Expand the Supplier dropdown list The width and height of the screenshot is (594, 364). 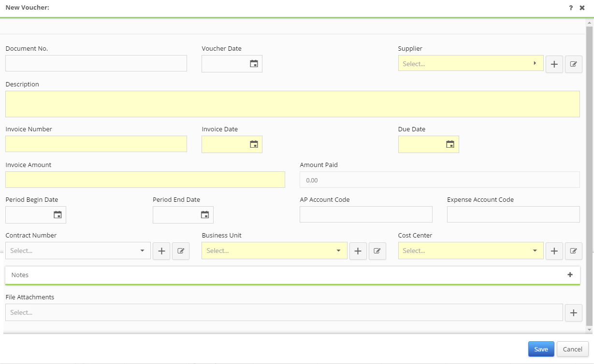coord(535,63)
